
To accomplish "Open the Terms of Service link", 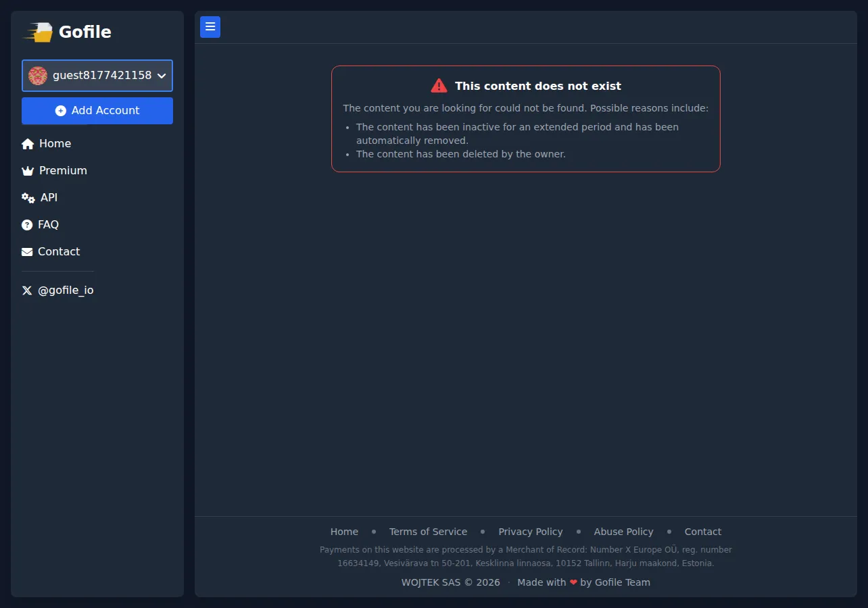I will click(x=428, y=532).
